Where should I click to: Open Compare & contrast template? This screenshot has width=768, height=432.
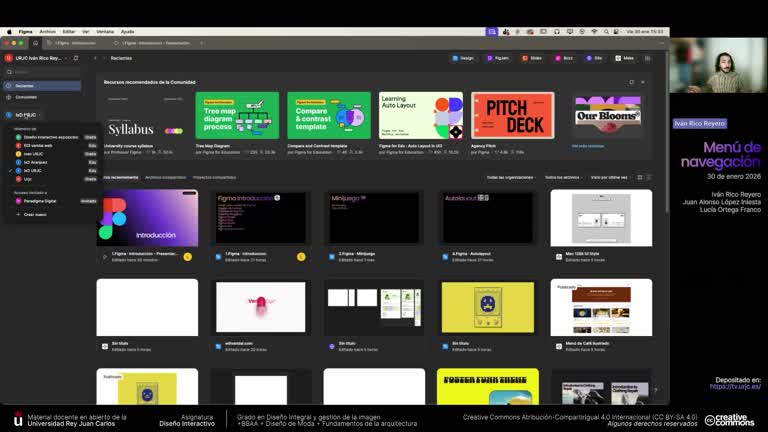(x=329, y=116)
